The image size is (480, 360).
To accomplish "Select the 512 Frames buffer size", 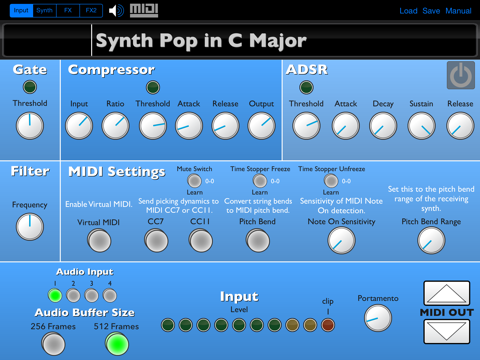I will pos(117,344).
